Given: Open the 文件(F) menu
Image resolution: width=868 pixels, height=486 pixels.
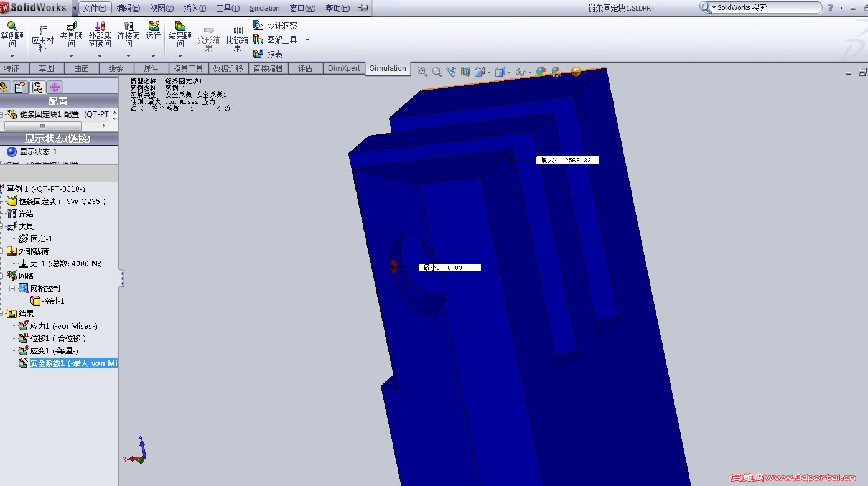Looking at the screenshot, I should point(95,8).
